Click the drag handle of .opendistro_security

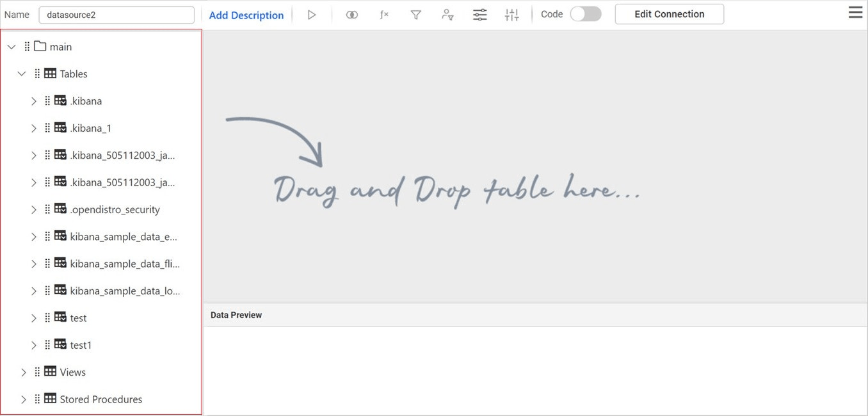[47, 209]
